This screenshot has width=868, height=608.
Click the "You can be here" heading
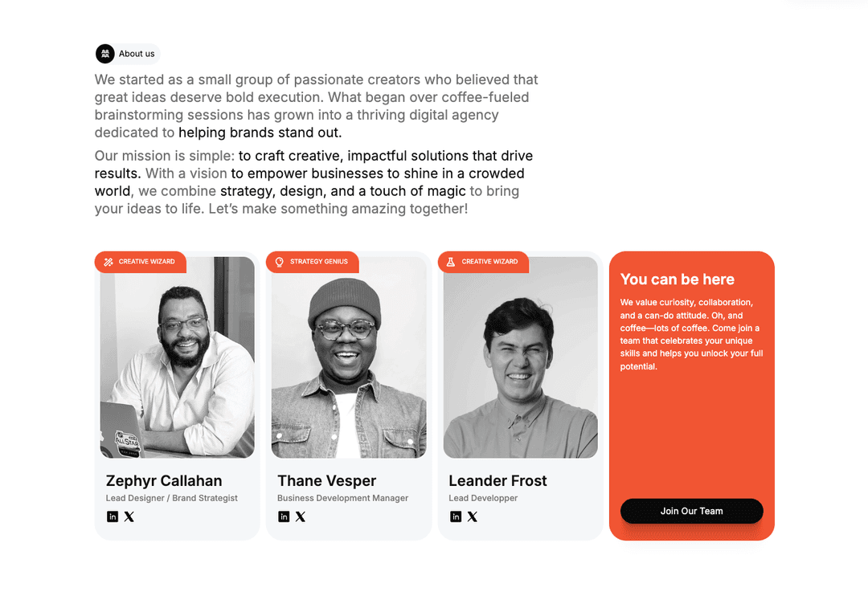pyautogui.click(x=678, y=280)
